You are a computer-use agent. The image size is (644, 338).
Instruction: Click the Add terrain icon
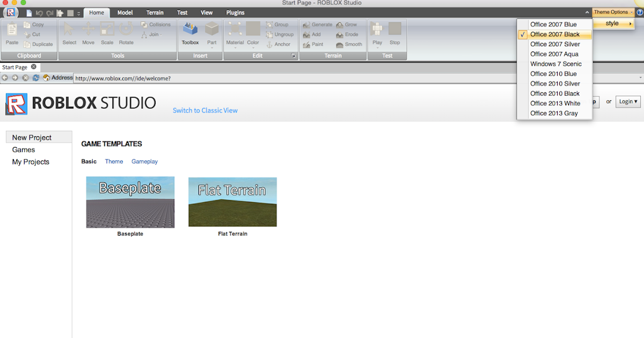[306, 34]
